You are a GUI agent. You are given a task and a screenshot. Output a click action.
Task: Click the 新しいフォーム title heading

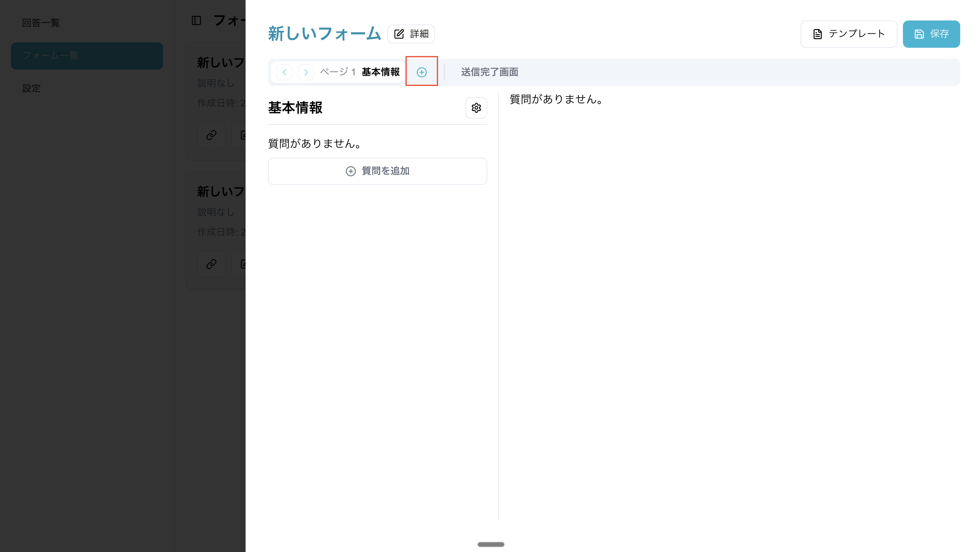(324, 34)
